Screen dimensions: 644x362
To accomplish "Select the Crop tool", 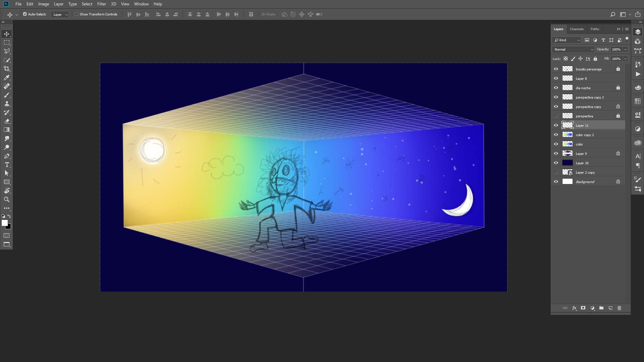I will coord(7,69).
